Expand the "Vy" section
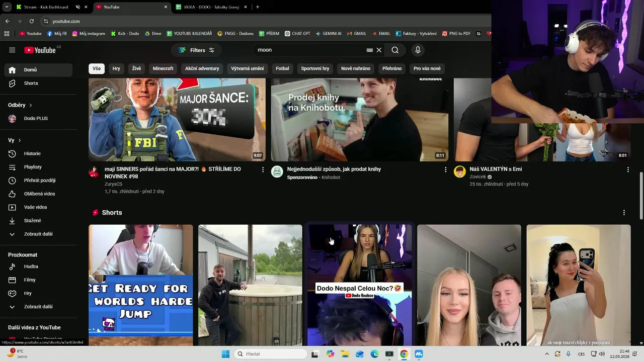The width and height of the screenshot is (644, 362). [x=15, y=140]
